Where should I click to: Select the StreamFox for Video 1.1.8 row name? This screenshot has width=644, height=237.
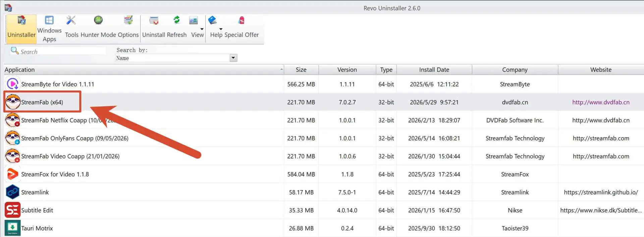[55, 174]
